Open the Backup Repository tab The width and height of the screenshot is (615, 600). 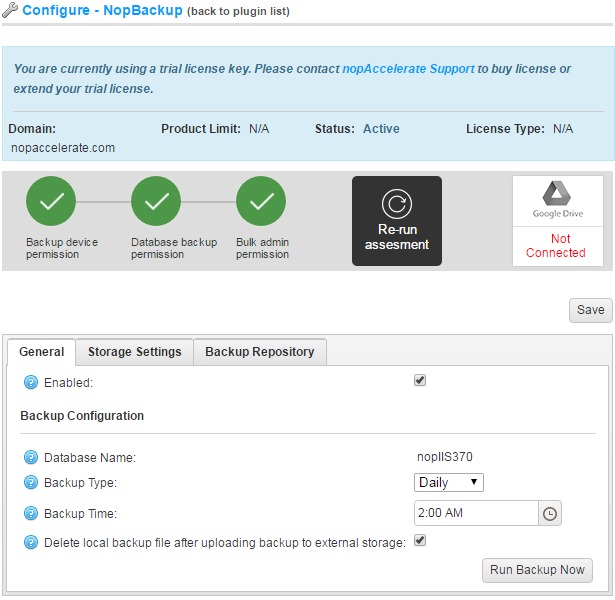coord(259,352)
